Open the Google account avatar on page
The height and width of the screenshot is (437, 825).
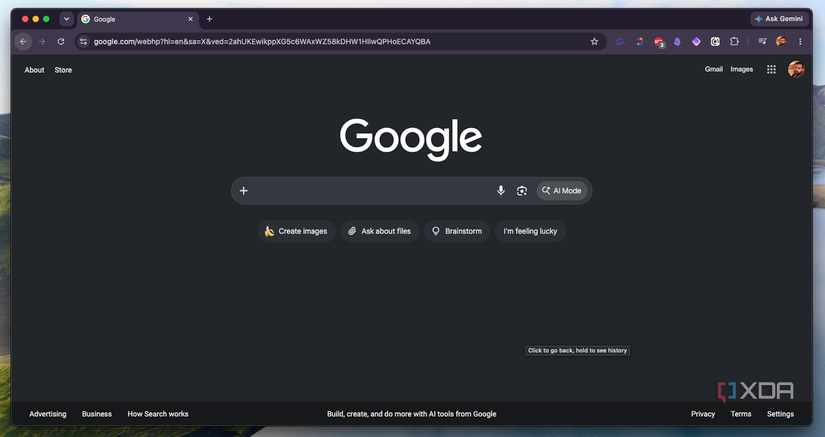[x=796, y=69]
